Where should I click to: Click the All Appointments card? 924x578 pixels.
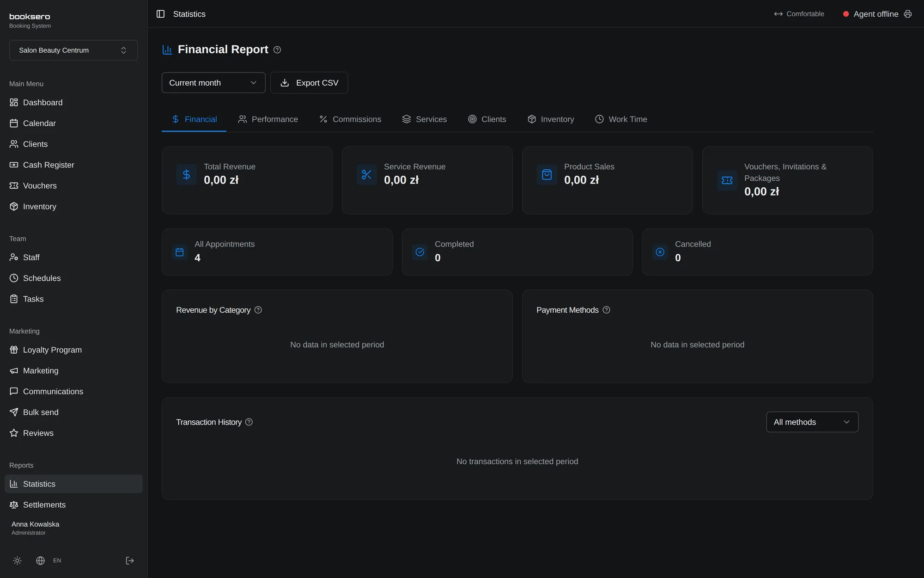click(277, 252)
